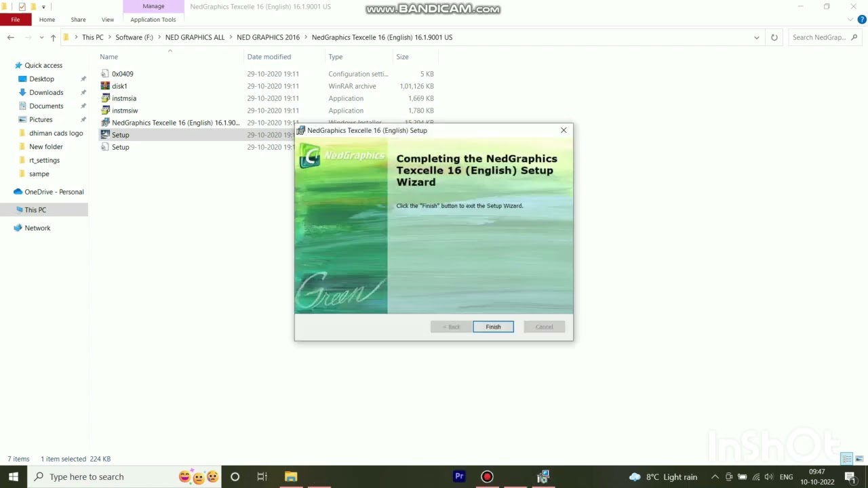Open clock and date 09:47 flyout

816,476
